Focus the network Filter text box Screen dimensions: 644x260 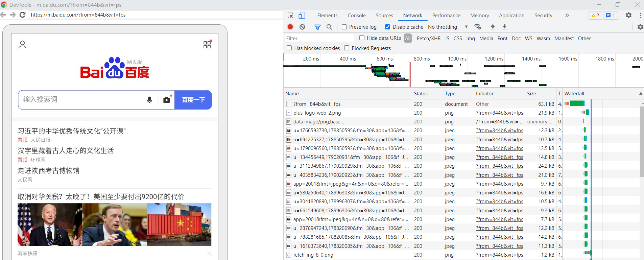tap(319, 39)
